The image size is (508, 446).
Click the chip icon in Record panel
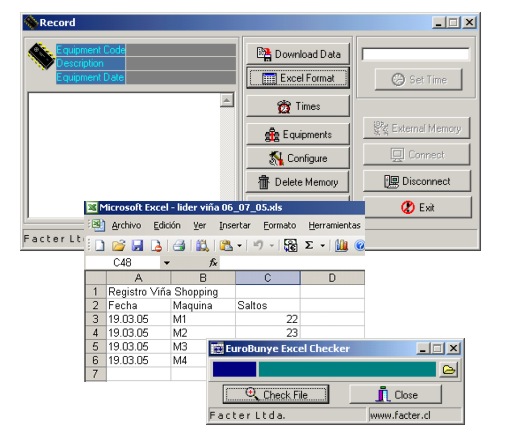tap(41, 56)
